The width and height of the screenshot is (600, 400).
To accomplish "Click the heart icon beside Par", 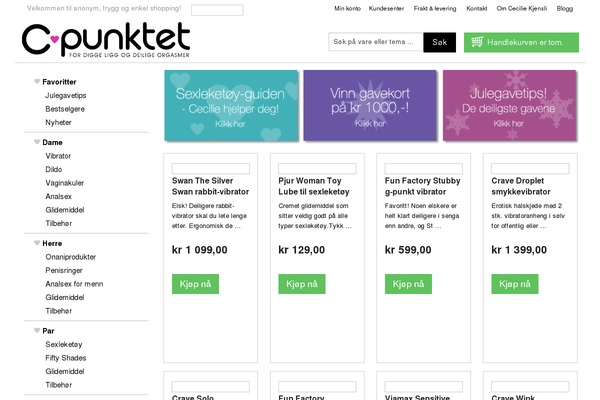I will [x=37, y=330].
